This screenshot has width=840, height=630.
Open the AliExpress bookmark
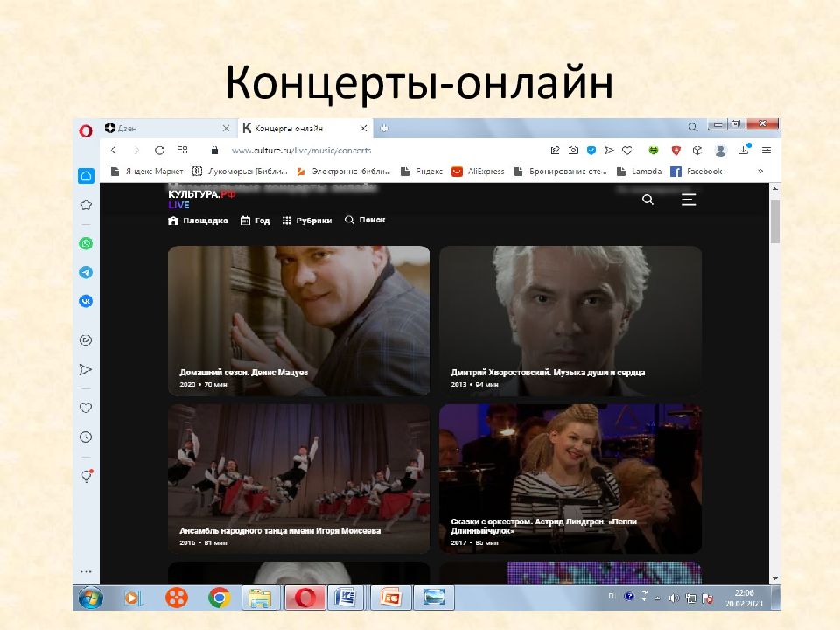478,171
